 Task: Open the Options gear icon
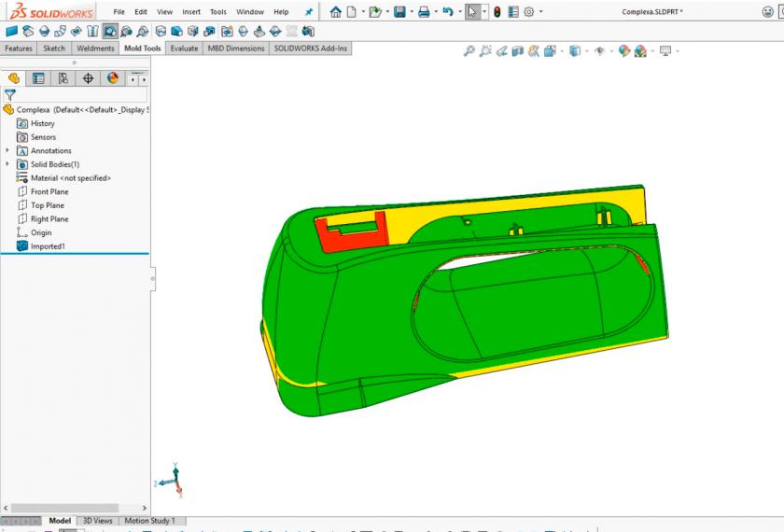(528, 12)
